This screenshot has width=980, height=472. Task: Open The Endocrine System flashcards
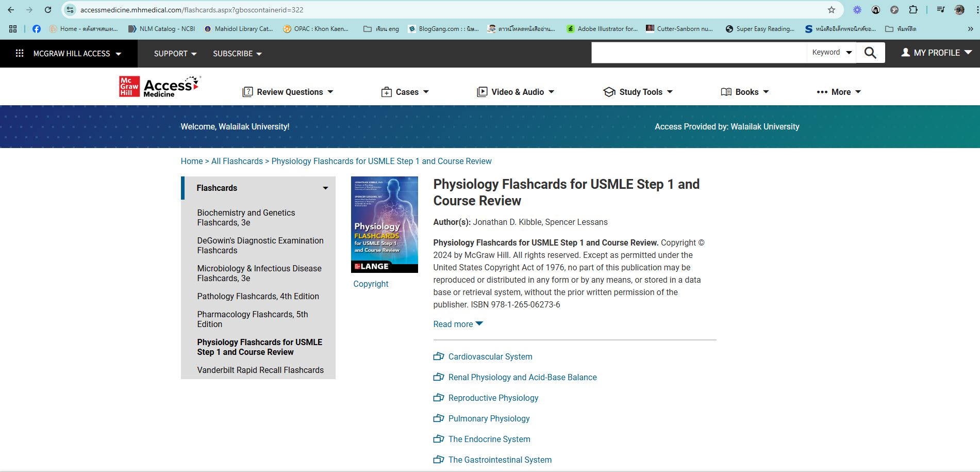coord(489,439)
